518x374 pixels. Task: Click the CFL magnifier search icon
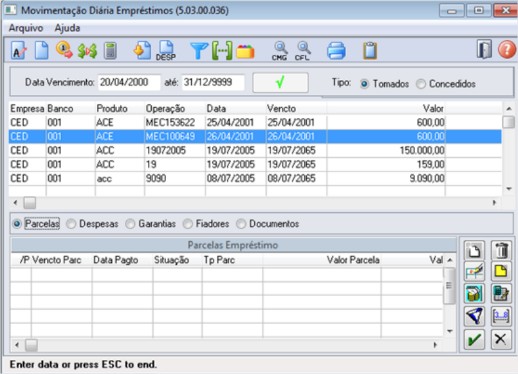click(x=303, y=51)
